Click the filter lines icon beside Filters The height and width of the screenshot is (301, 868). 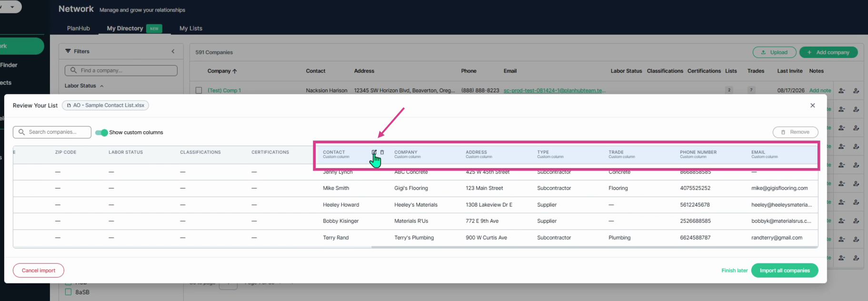click(68, 51)
